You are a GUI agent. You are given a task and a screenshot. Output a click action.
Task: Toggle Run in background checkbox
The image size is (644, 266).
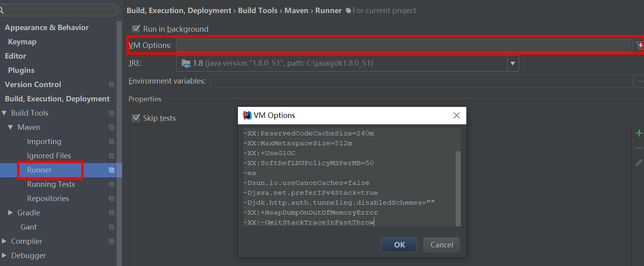tap(136, 28)
